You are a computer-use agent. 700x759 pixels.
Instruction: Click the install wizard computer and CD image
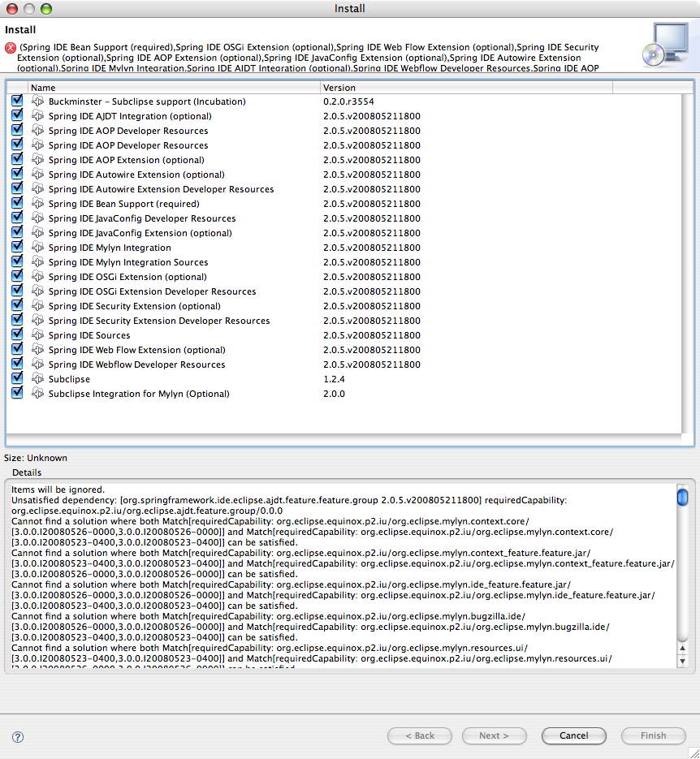click(x=666, y=45)
